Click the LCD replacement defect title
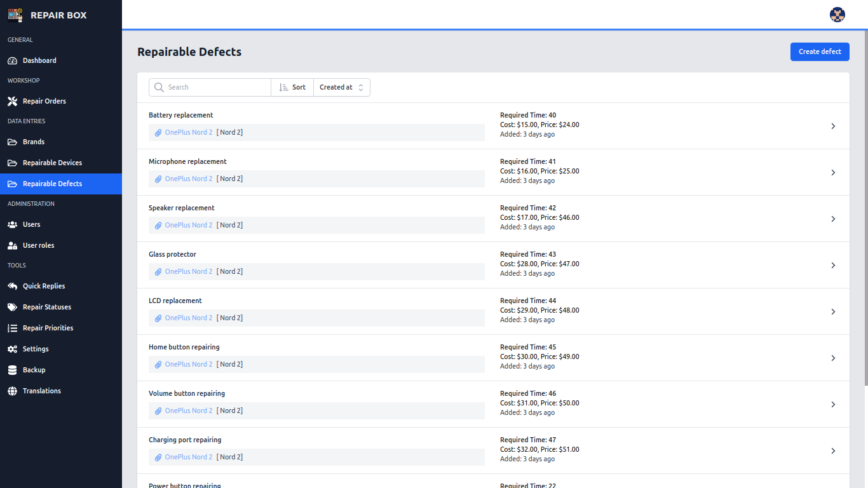Image resolution: width=868 pixels, height=488 pixels. point(175,301)
